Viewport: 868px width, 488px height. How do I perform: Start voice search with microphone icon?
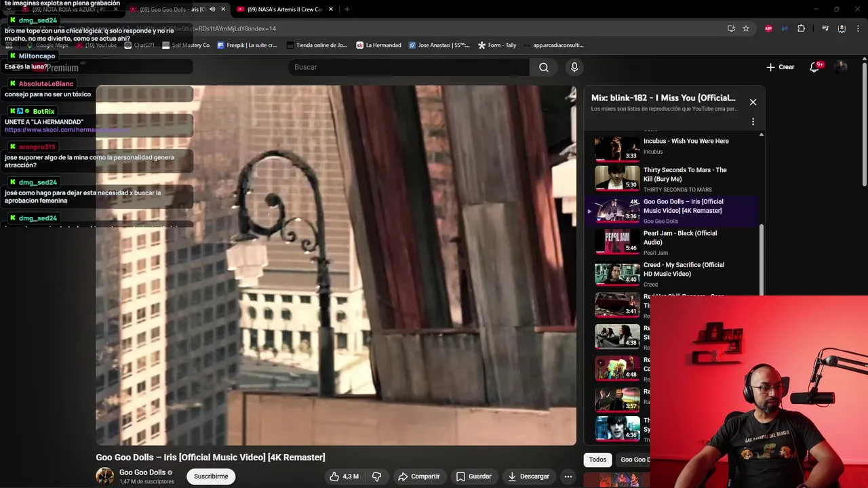[574, 67]
